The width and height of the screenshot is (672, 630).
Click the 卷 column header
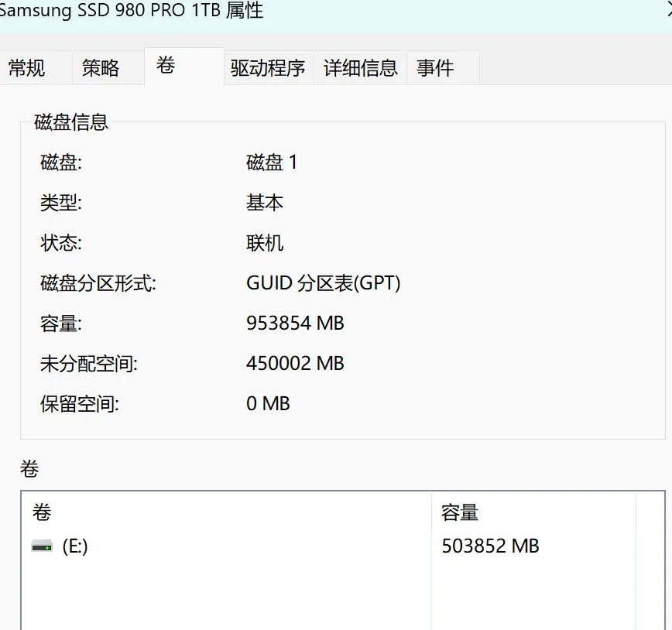pos(226,512)
